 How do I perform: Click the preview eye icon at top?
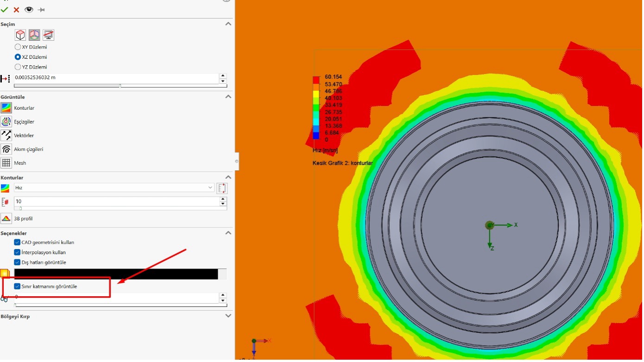coord(29,9)
